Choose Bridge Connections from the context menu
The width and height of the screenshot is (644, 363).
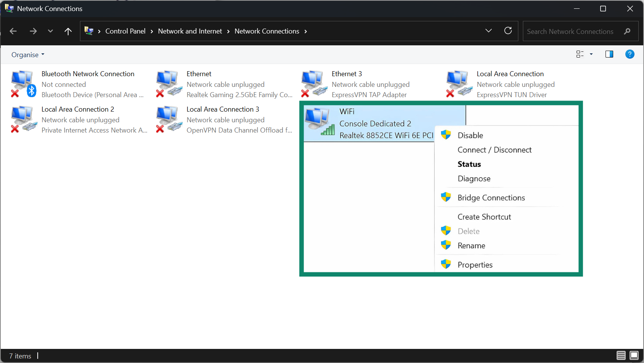pyautogui.click(x=491, y=197)
